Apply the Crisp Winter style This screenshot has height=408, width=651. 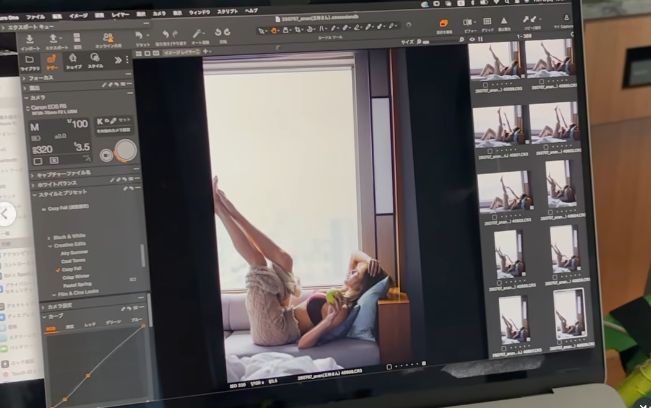coord(76,277)
